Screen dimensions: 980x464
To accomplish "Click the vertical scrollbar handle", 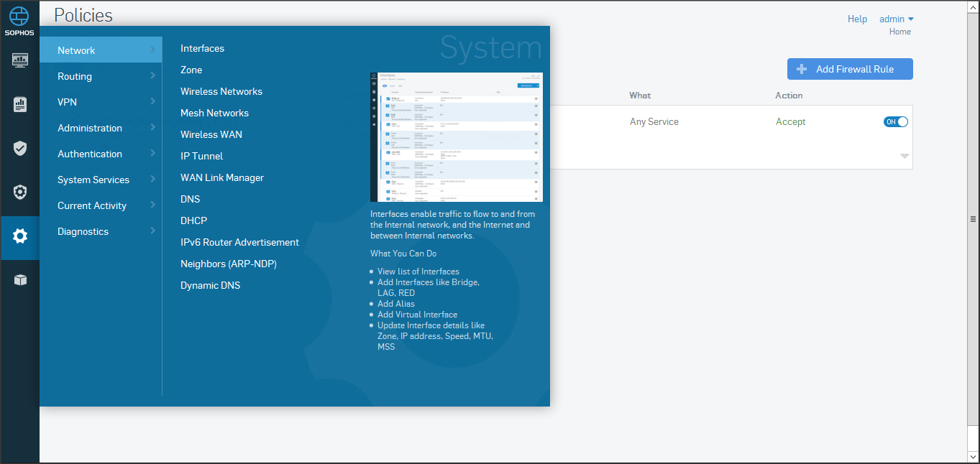I will point(973,219).
